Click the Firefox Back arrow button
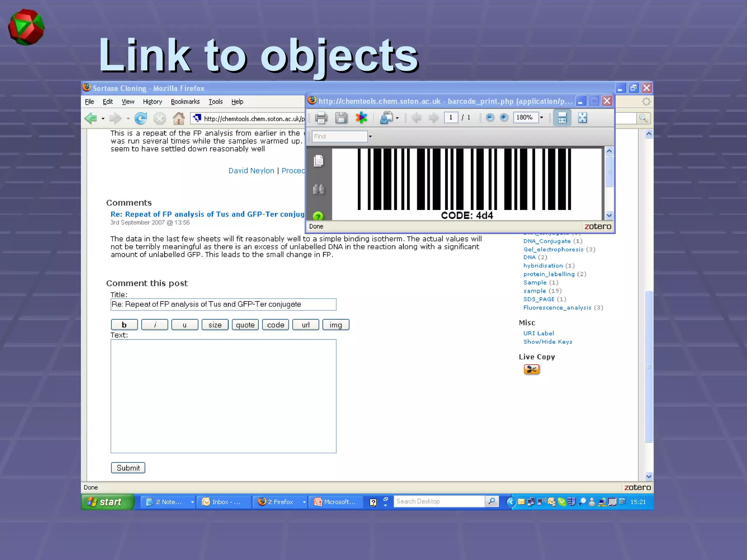The height and width of the screenshot is (560, 747). (90, 118)
